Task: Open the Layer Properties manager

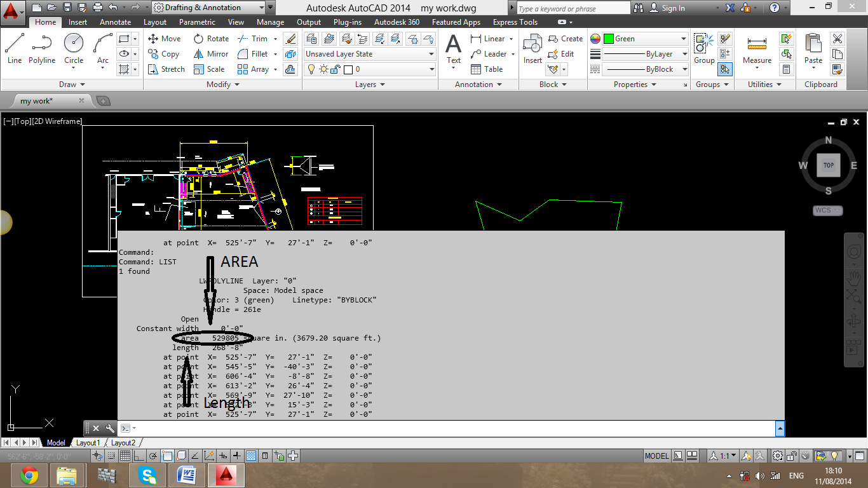Action: [x=311, y=39]
